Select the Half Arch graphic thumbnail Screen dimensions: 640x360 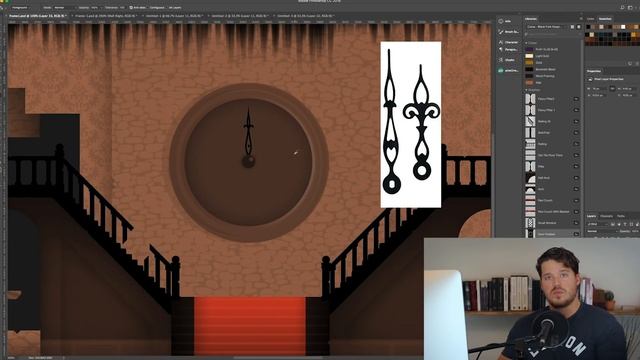[530, 178]
